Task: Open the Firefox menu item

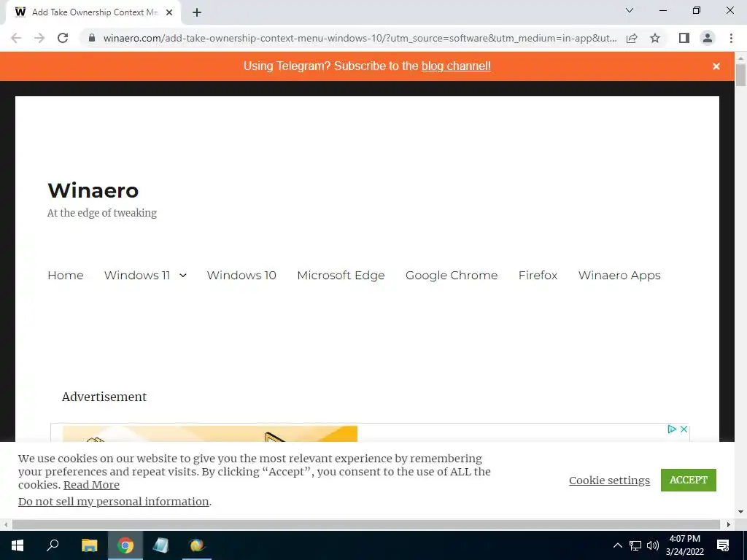Action: click(538, 275)
